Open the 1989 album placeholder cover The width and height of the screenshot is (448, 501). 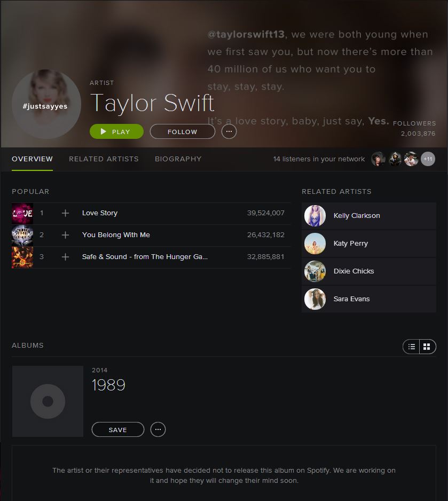(48, 401)
